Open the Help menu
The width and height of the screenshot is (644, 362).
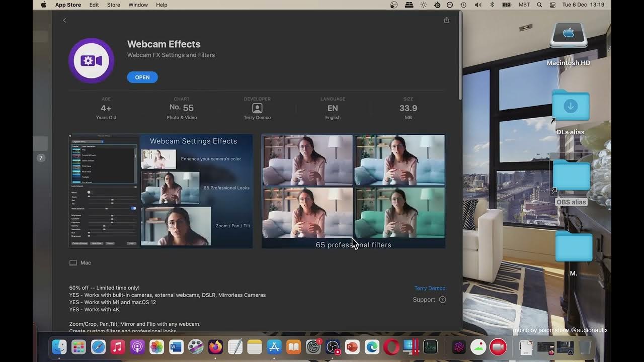(162, 5)
